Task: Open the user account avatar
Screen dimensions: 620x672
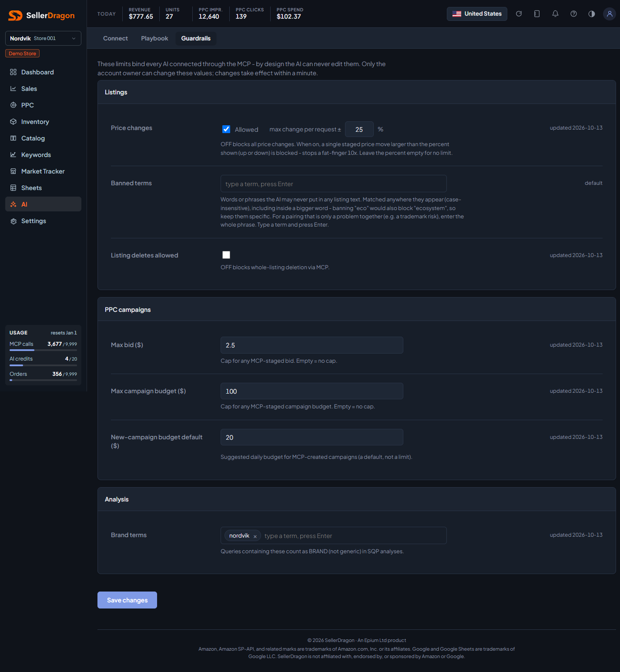Action: click(610, 14)
